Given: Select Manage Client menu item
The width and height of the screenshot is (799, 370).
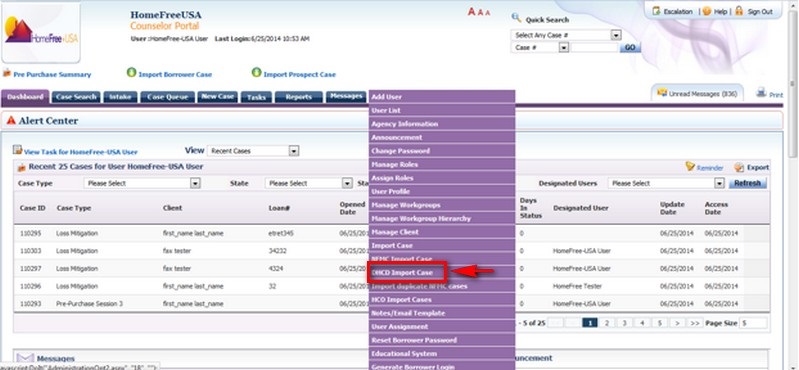Looking at the screenshot, I should [442, 232].
